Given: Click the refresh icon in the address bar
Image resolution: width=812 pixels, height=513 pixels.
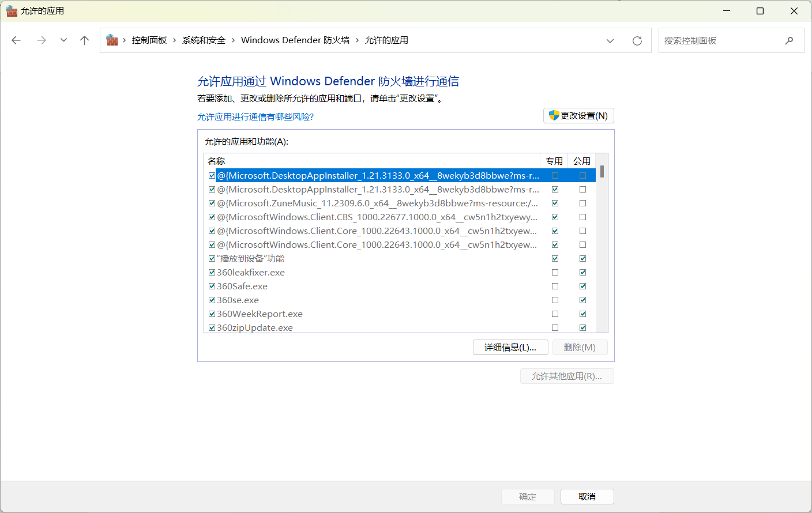Looking at the screenshot, I should (x=637, y=40).
